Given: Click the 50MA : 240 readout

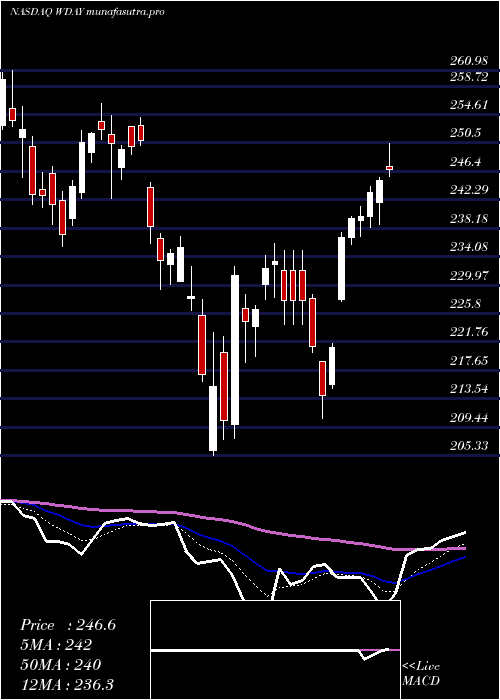Looking at the screenshot, I should coord(60,665).
